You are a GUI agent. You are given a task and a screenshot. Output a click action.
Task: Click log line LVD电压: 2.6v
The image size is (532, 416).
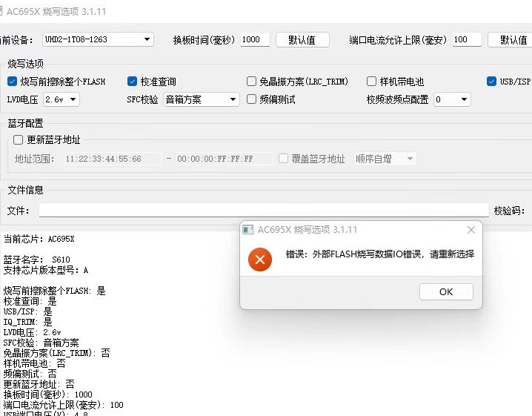pyautogui.click(x=33, y=332)
